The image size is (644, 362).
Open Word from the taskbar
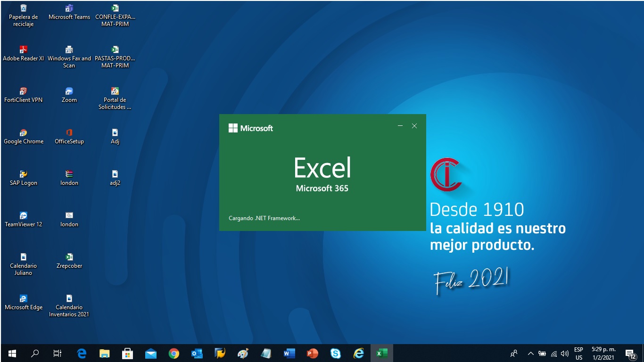289,353
